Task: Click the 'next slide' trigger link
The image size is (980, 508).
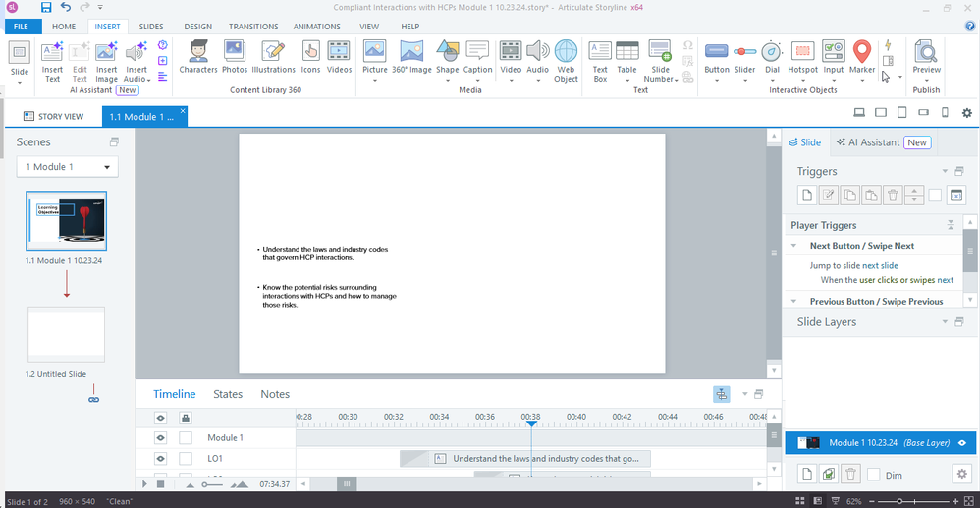Action: click(x=880, y=266)
